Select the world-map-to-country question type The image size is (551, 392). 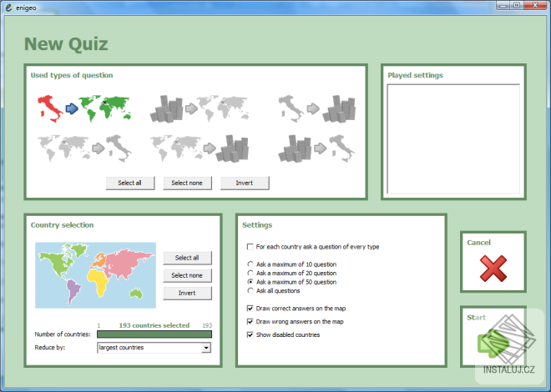[x=84, y=148]
